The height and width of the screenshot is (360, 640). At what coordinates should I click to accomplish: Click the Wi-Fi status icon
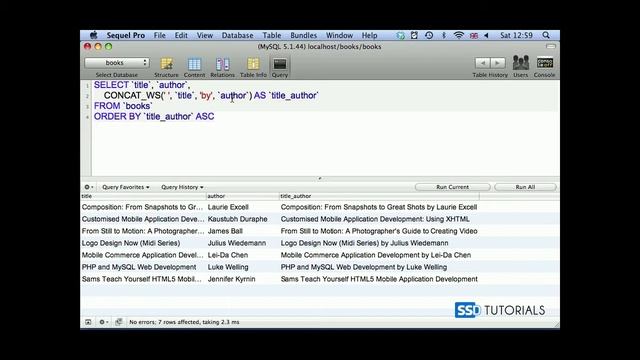(x=458, y=35)
